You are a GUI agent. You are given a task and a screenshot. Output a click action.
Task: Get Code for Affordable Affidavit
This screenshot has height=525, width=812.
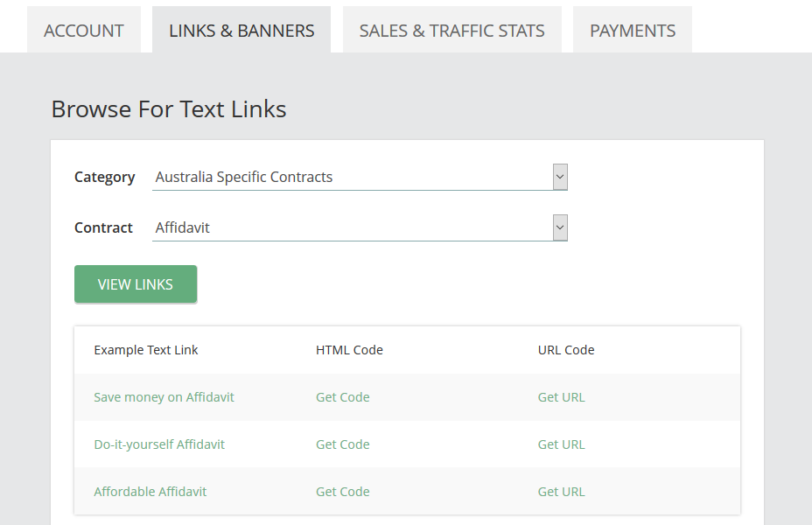pyautogui.click(x=343, y=492)
